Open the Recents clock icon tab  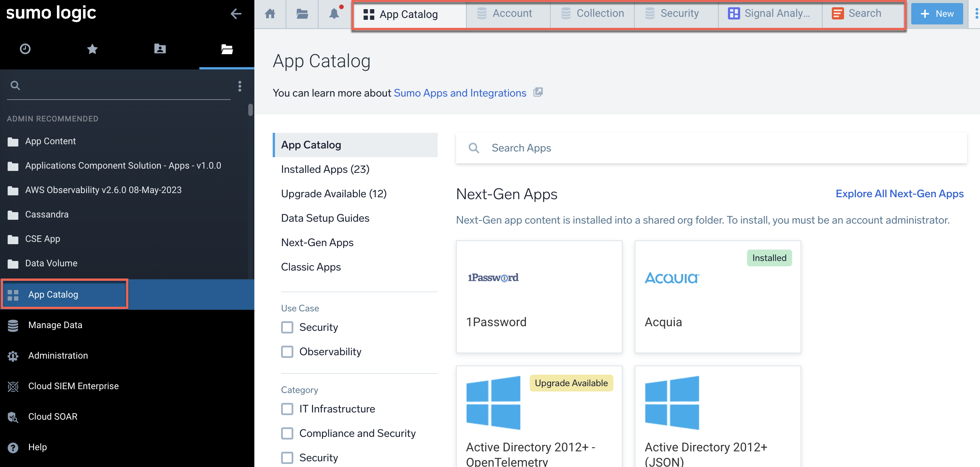[25, 49]
